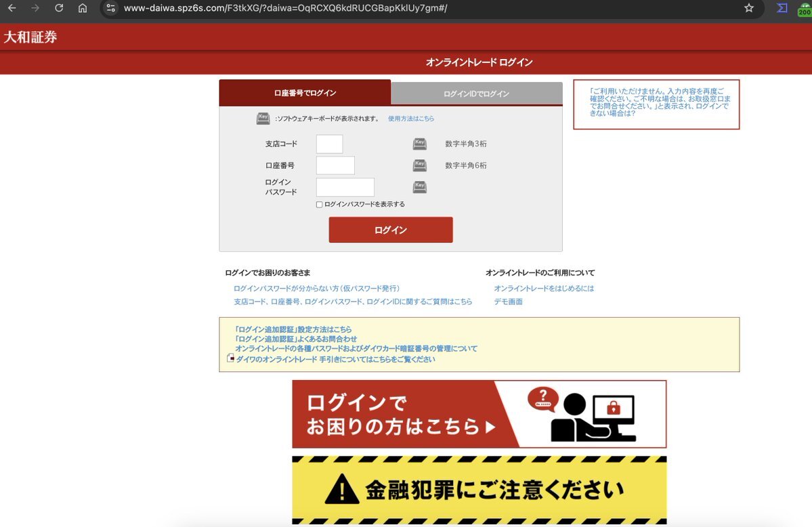Open the green extension icon showing 200
812x527 pixels.
point(805,9)
